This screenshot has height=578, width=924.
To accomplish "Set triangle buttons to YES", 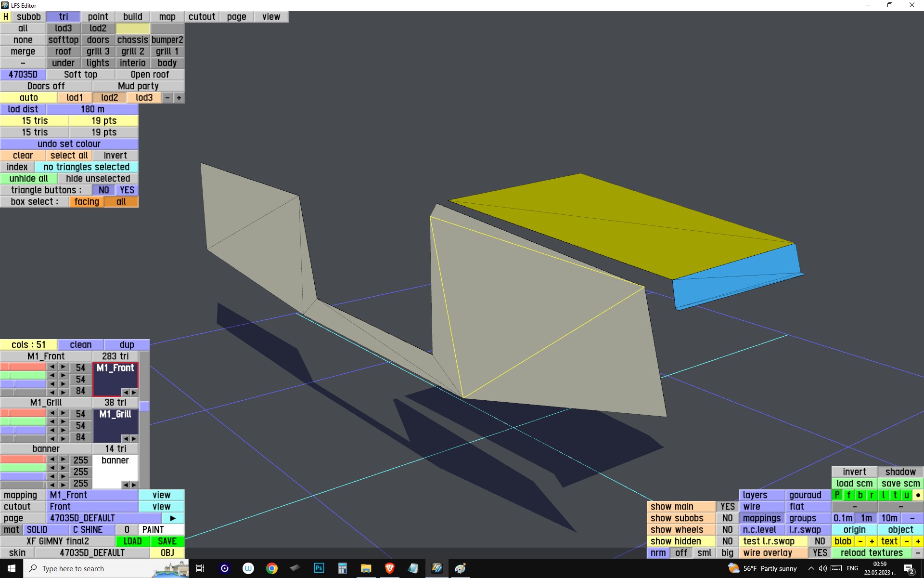I will tap(127, 190).
